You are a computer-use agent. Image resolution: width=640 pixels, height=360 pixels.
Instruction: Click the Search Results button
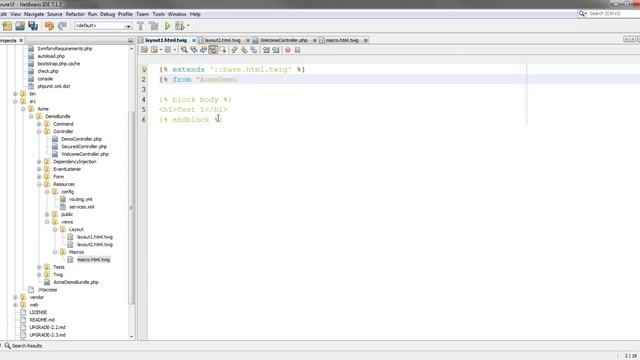point(23,346)
